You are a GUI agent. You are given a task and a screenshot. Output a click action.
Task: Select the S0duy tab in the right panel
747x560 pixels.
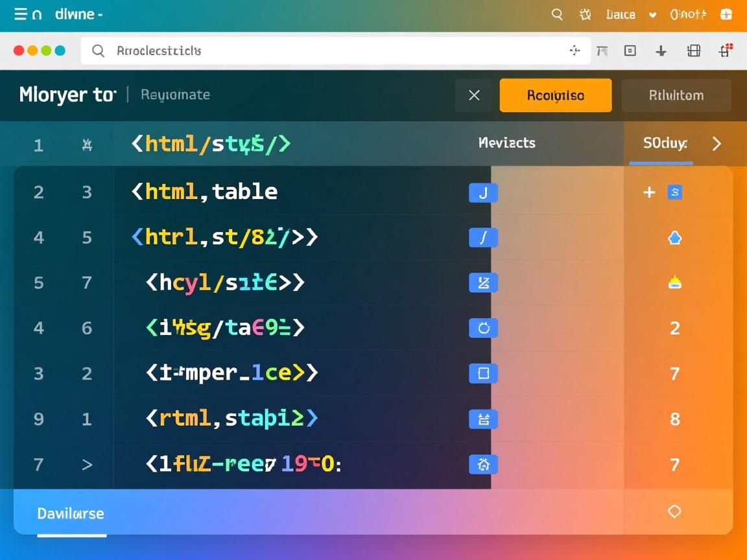point(665,143)
